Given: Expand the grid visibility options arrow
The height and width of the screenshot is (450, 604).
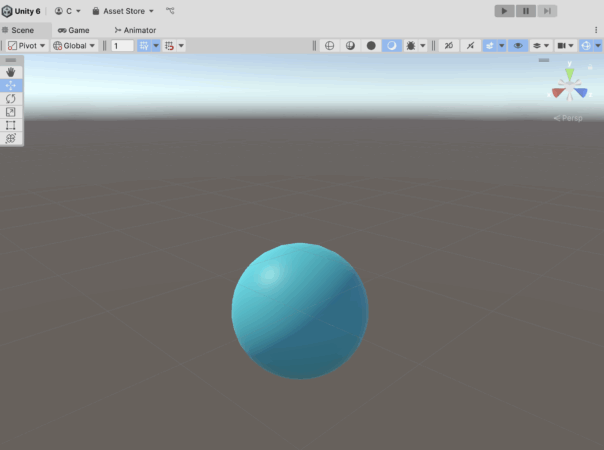Looking at the screenshot, I should [x=156, y=45].
